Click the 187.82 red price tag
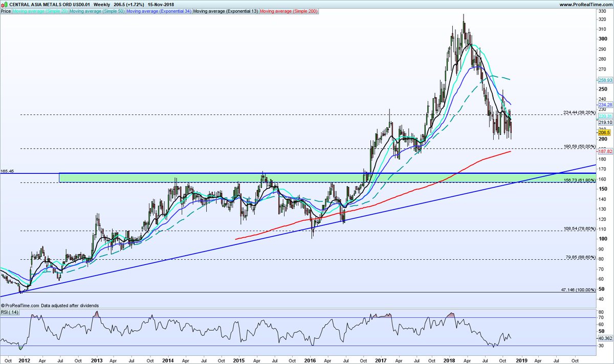 coord(605,151)
